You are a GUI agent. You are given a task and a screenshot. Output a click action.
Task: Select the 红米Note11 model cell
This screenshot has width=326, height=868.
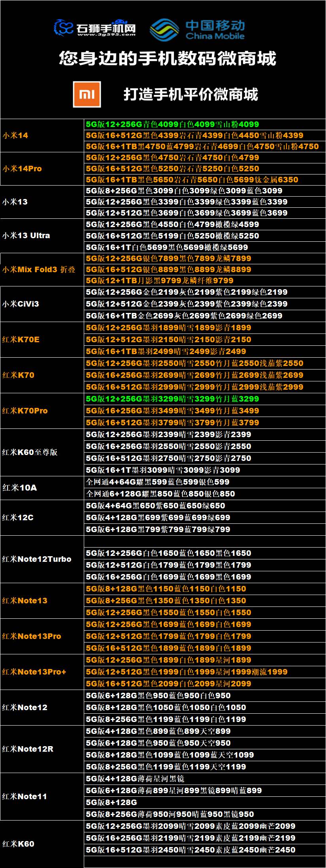[x=42, y=796]
